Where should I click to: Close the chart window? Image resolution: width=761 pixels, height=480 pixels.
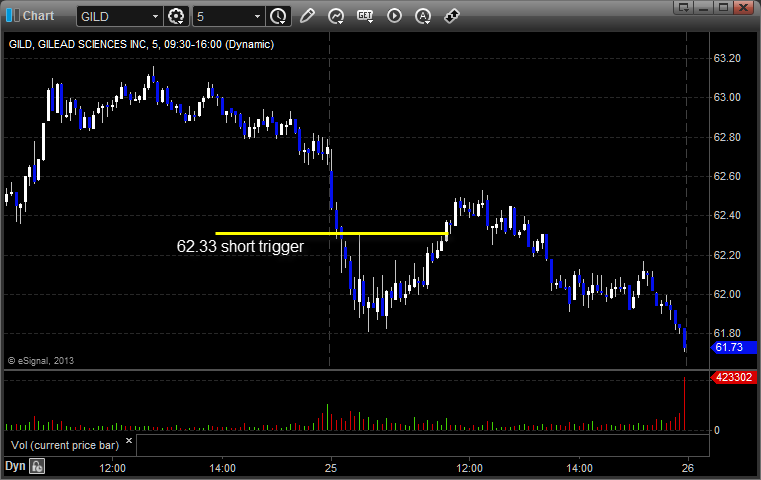click(743, 7)
